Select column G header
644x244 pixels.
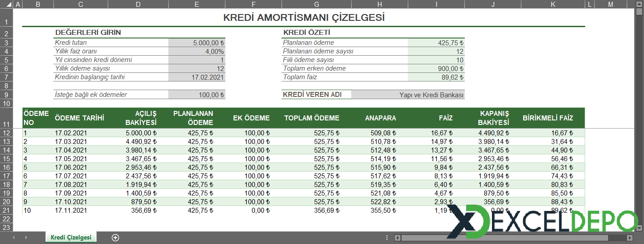(x=316, y=4)
